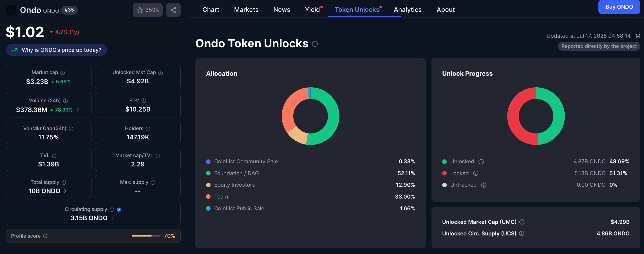
Task: Select the Token Unlocks tab
Action: pos(357,10)
